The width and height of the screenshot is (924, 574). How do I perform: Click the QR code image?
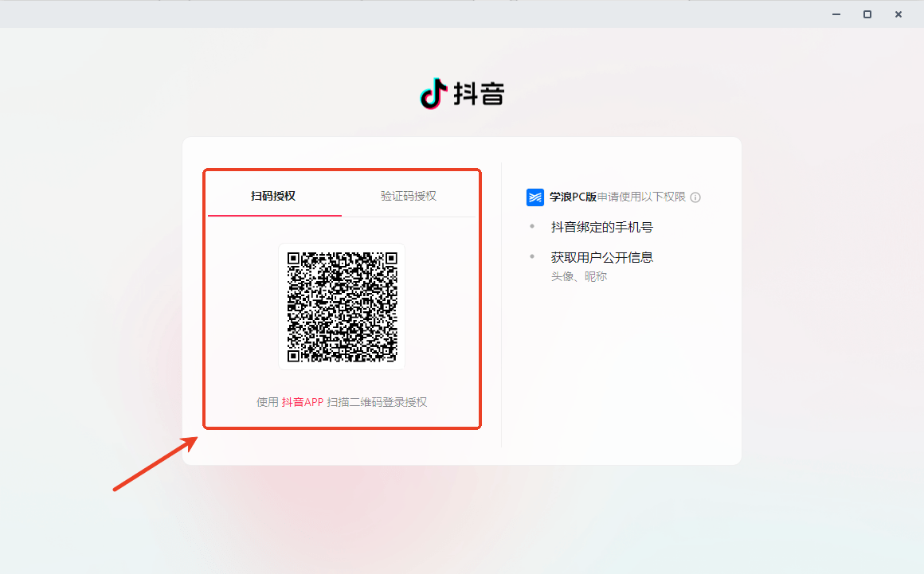tap(341, 306)
